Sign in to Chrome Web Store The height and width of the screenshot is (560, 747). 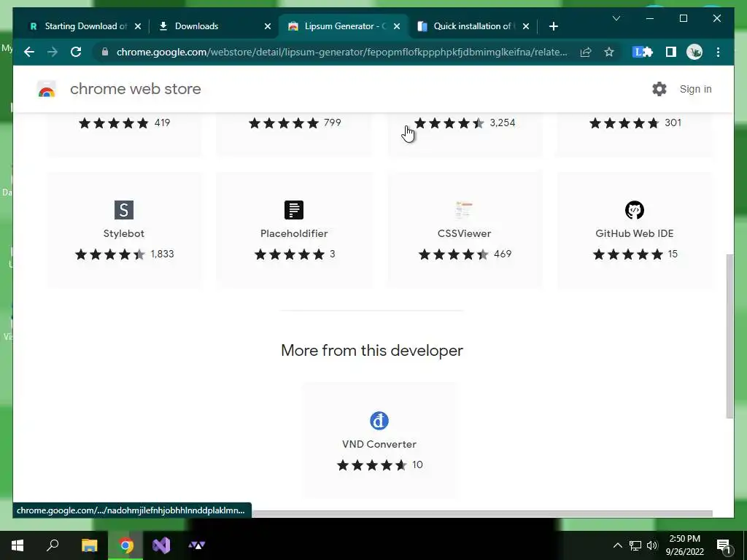[695, 89]
